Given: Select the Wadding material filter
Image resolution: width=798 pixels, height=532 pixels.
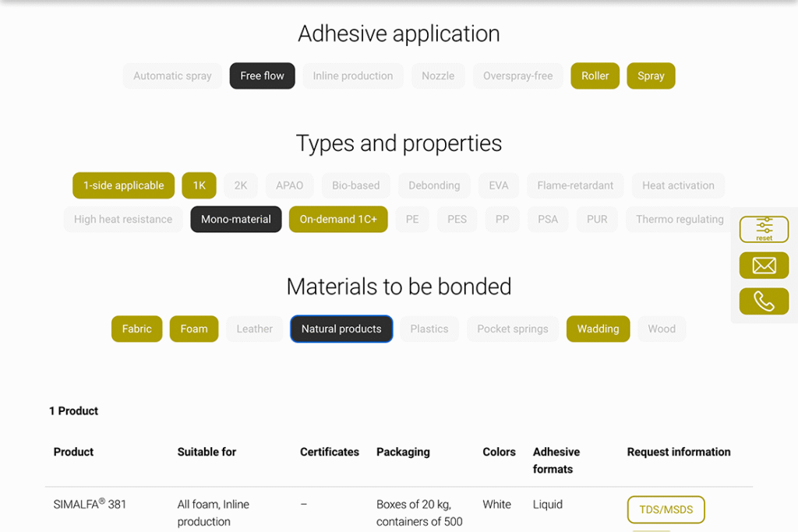Looking at the screenshot, I should (x=598, y=329).
